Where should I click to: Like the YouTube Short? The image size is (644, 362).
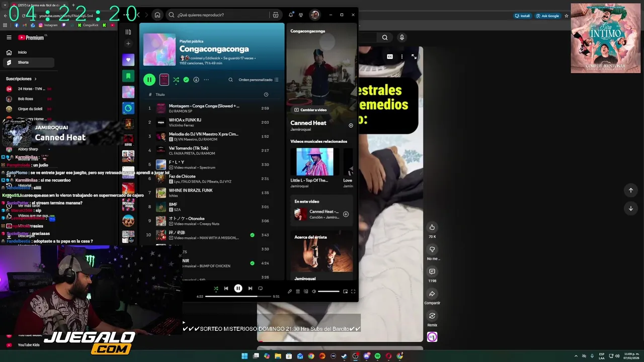click(x=432, y=227)
